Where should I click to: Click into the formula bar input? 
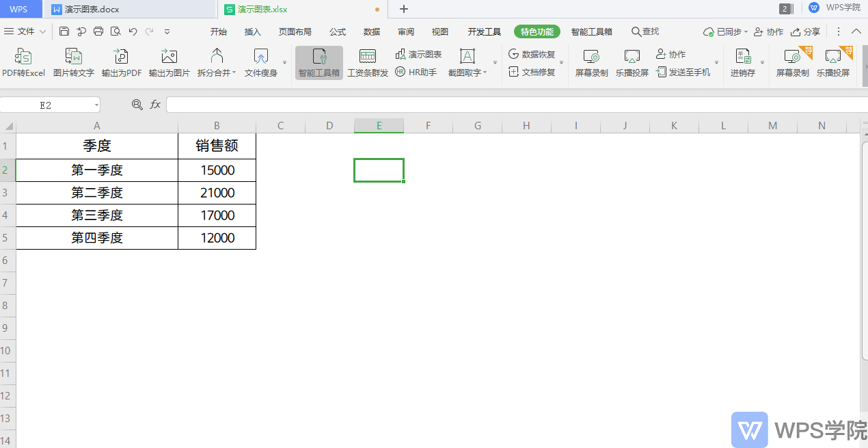517,105
